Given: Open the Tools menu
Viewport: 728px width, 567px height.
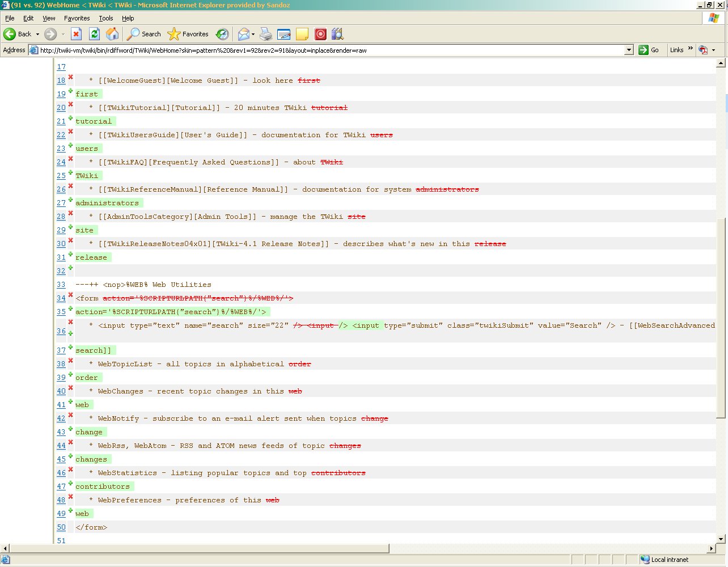Looking at the screenshot, I should [x=106, y=18].
